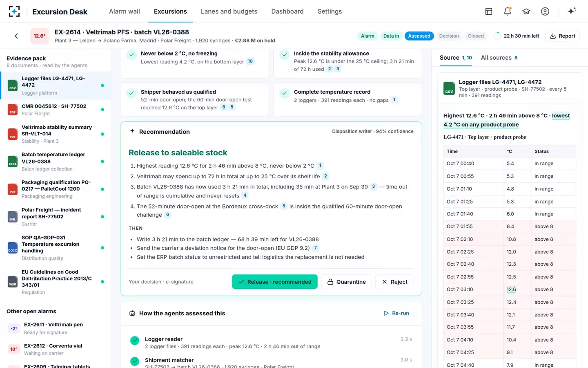The height and width of the screenshot is (368, 588).
Task: Click the Closed status pill
Action: point(476,36)
